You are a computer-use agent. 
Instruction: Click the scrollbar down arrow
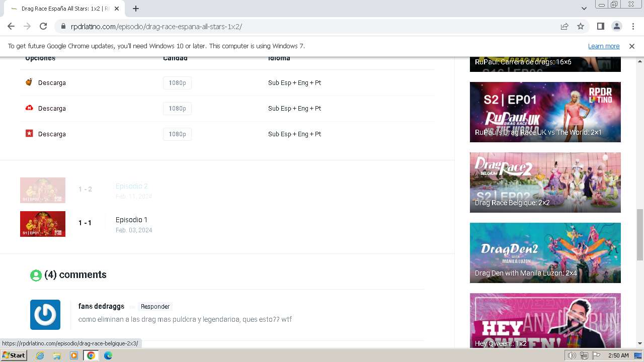click(640, 343)
